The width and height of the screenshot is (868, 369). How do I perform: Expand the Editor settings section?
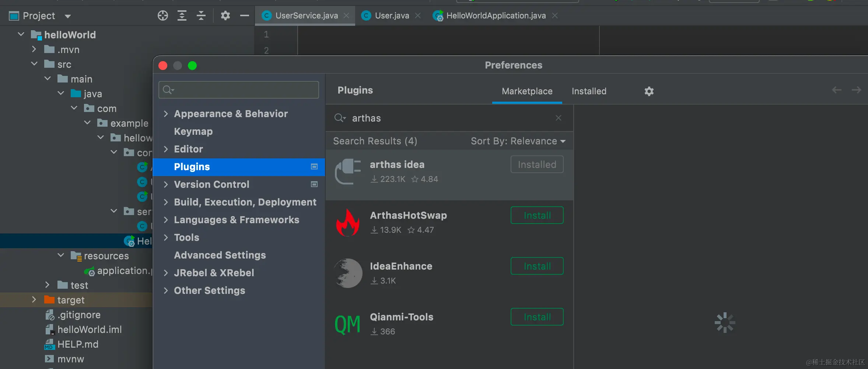pos(166,149)
